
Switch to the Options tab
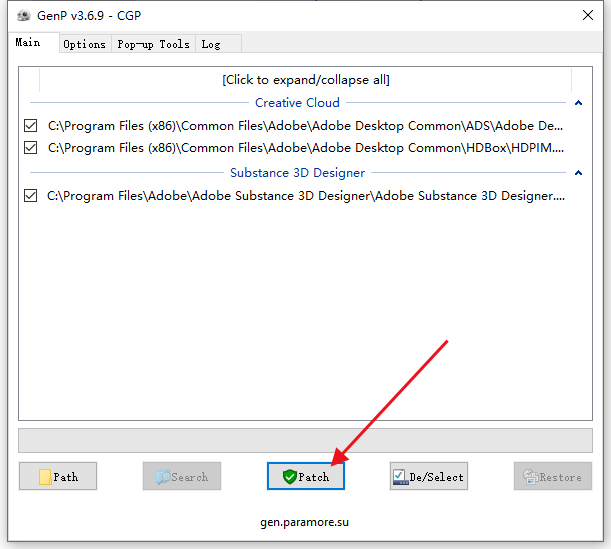point(85,44)
